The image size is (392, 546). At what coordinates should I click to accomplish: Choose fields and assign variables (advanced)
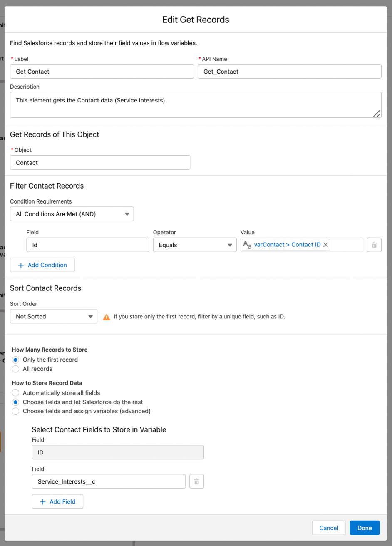(15, 411)
